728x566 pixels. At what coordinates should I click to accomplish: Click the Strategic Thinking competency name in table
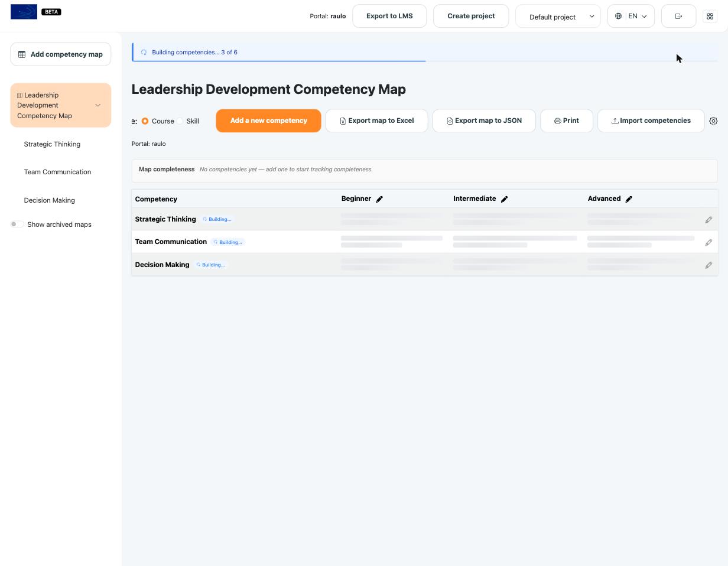165,219
